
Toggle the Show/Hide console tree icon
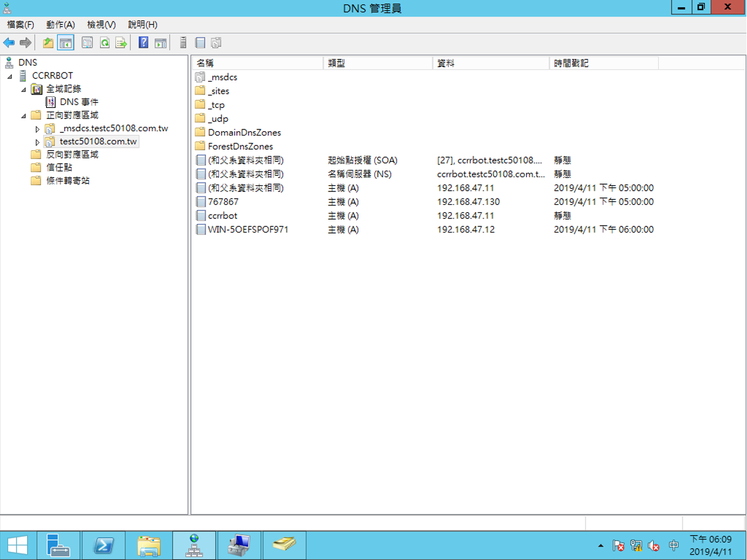coord(66,43)
